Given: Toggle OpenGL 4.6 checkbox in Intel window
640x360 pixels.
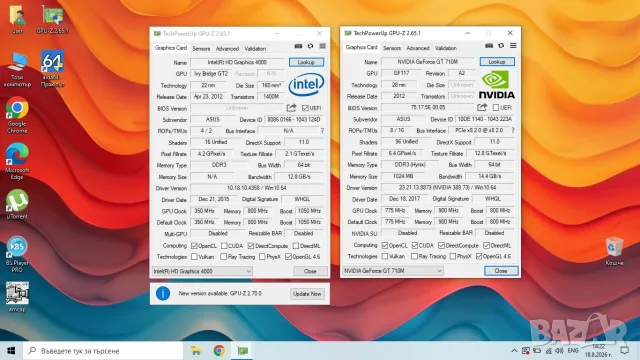Looking at the screenshot, I should 288,257.
